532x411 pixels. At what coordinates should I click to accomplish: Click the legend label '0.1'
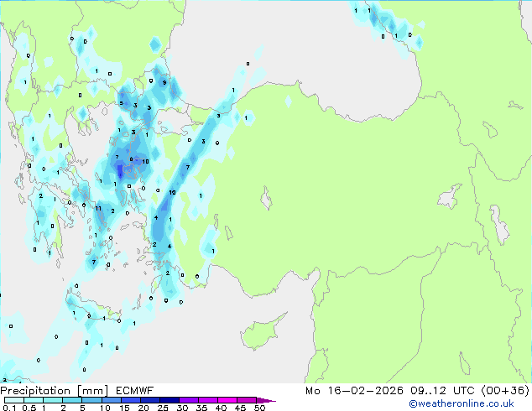[9, 408]
